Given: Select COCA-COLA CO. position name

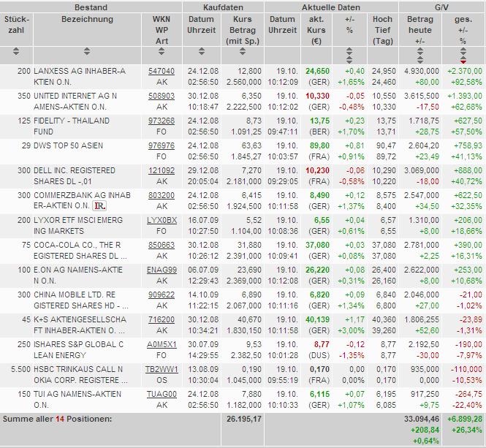Looking at the screenshot, I should (80, 250).
